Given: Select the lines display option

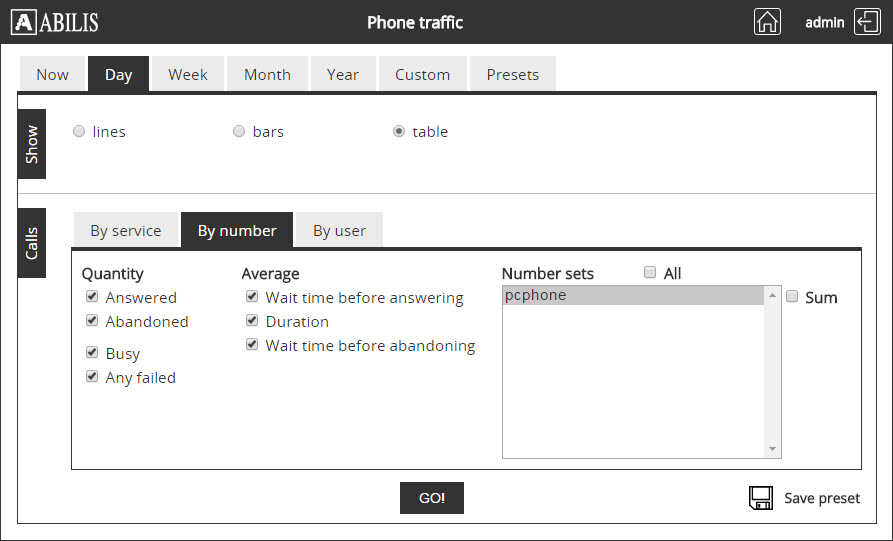Looking at the screenshot, I should [x=79, y=131].
